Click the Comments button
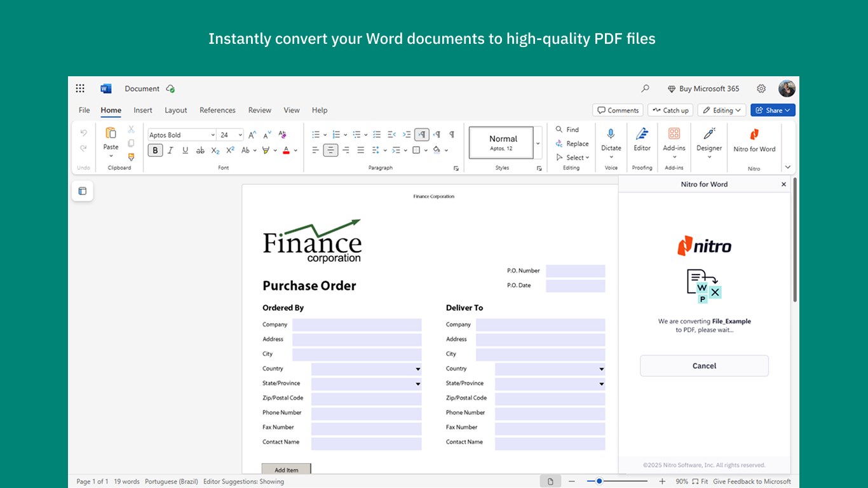868x488 pixels. click(x=618, y=111)
